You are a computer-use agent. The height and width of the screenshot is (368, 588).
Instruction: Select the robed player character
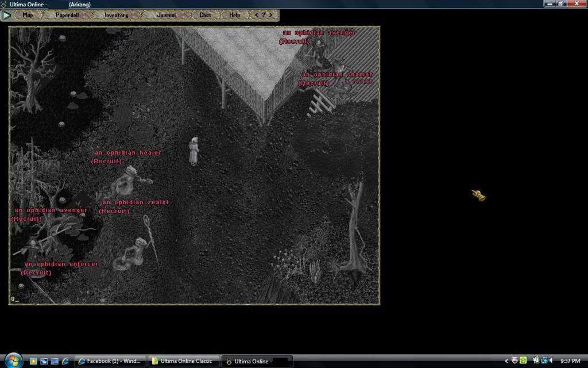coord(194,151)
